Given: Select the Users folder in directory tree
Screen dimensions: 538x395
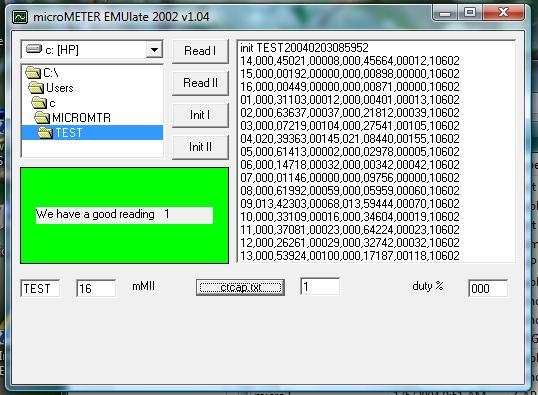Looking at the screenshot, I should pyautogui.click(x=59, y=88).
